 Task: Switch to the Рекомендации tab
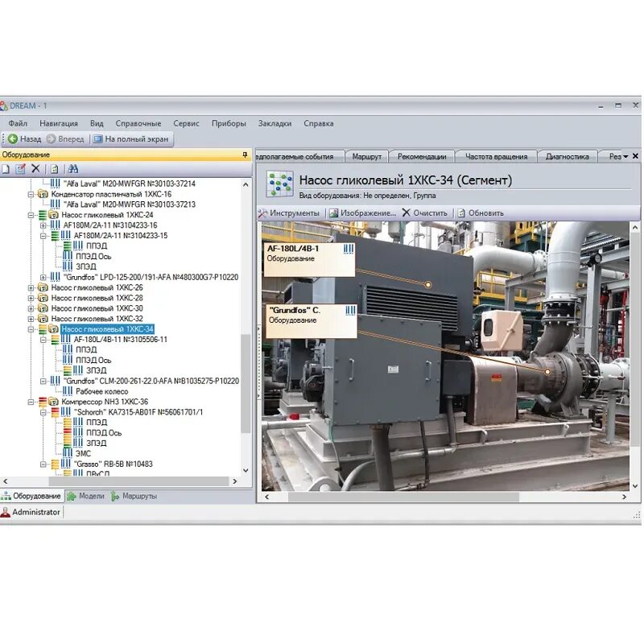421,156
